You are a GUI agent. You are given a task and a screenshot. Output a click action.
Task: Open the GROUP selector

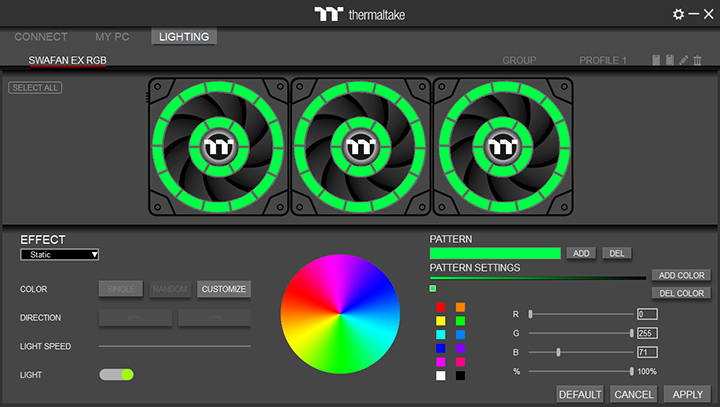pyautogui.click(x=519, y=61)
